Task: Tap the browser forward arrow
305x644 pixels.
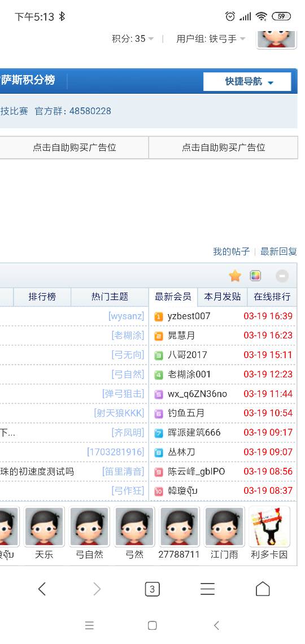Action: [x=97, y=589]
